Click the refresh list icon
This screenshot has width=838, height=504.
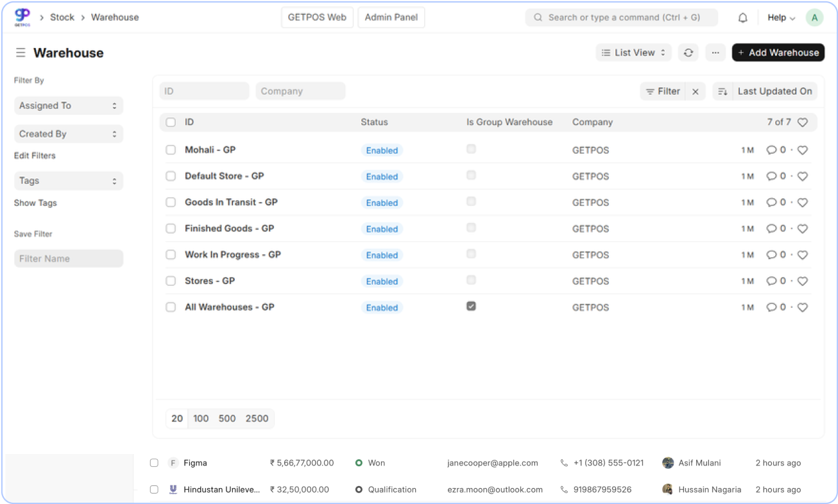tap(688, 53)
